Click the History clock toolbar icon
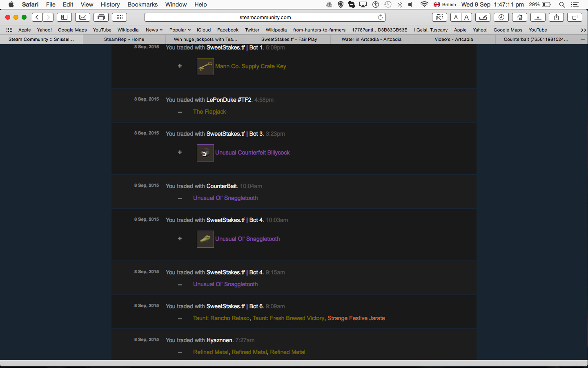The height and width of the screenshot is (368, 588). (x=501, y=17)
